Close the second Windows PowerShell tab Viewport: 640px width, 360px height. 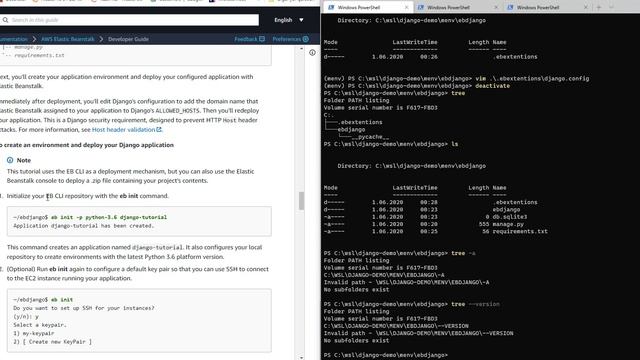496,7
